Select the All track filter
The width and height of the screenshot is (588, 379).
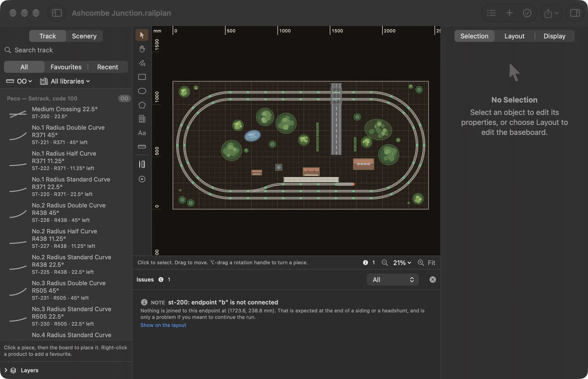click(24, 67)
